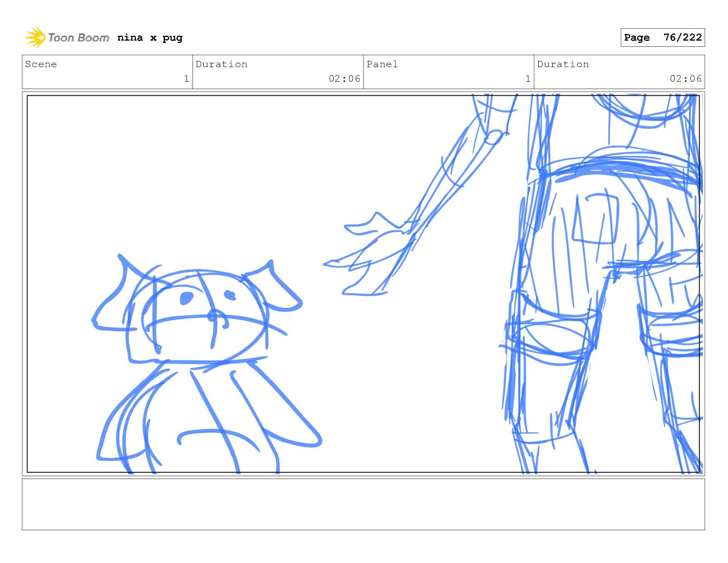Click the empty notes box below the panel
Screen dimensions: 728x563
(364, 504)
